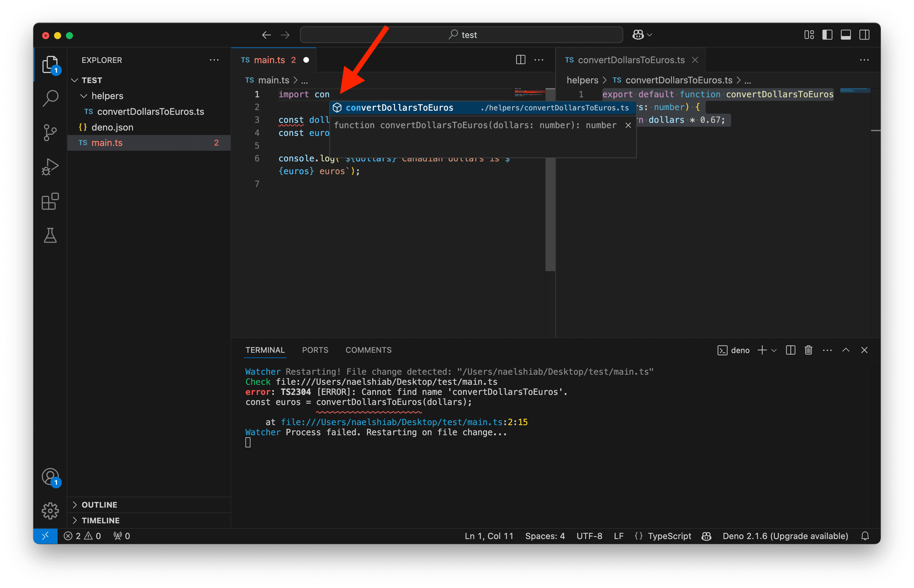This screenshot has width=914, height=588.
Task: Switch to the main.ts editor tab
Action: pos(274,60)
